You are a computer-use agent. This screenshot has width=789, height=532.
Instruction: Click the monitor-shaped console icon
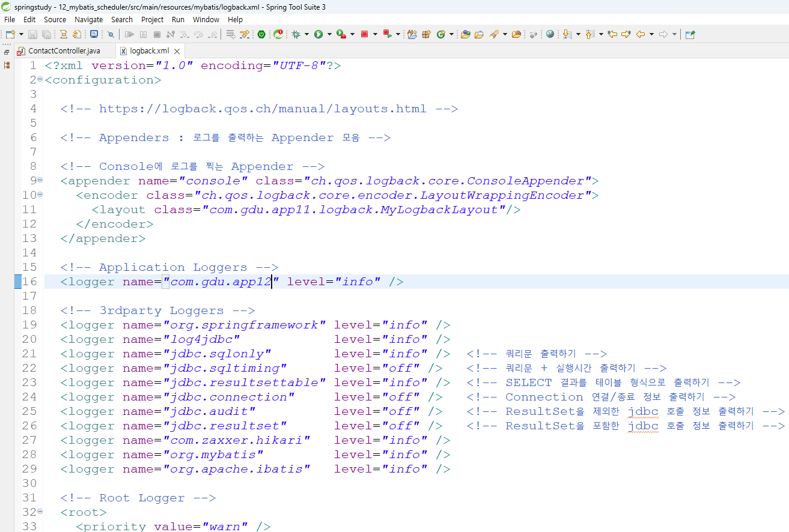(x=94, y=34)
